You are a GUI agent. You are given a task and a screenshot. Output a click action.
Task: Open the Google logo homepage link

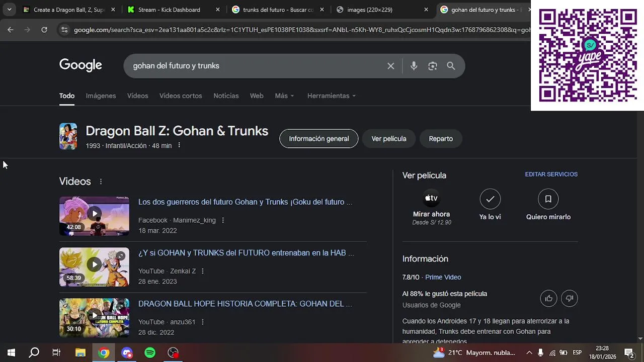pos(80,65)
